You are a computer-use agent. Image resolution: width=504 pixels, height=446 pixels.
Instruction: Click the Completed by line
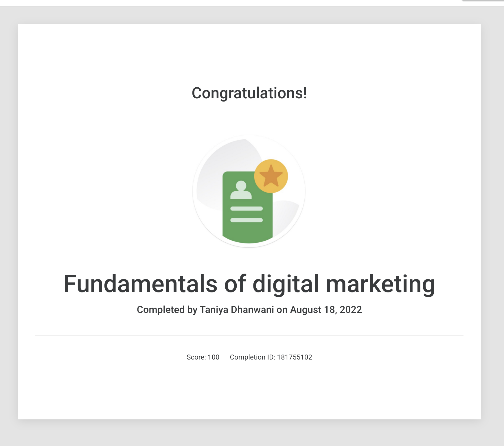pyautogui.click(x=167, y=309)
